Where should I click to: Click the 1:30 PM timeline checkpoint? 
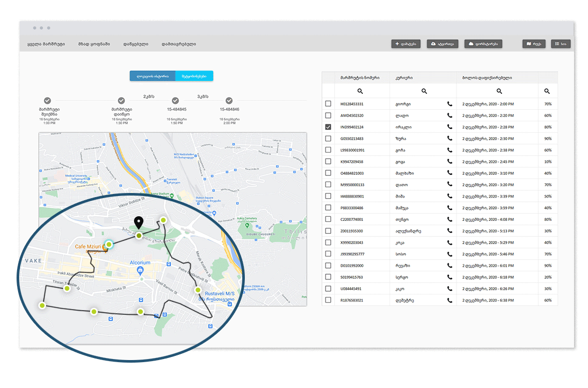tap(121, 100)
